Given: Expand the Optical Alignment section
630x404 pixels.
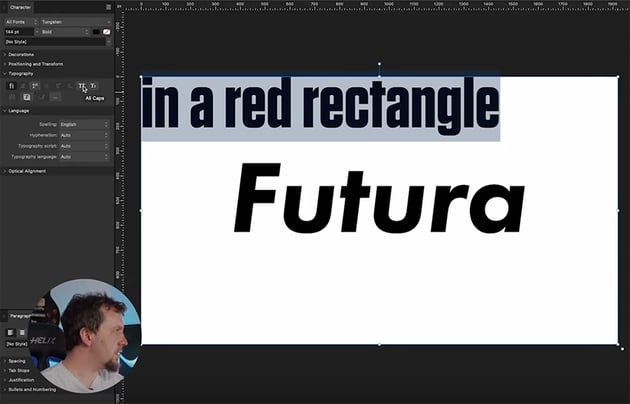Looking at the screenshot, I should [25, 171].
